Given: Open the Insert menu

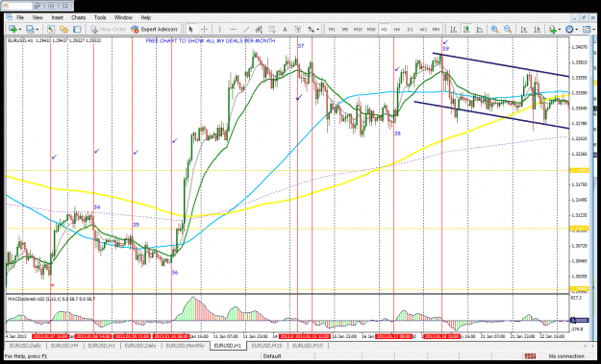Looking at the screenshot, I should 58,17.
